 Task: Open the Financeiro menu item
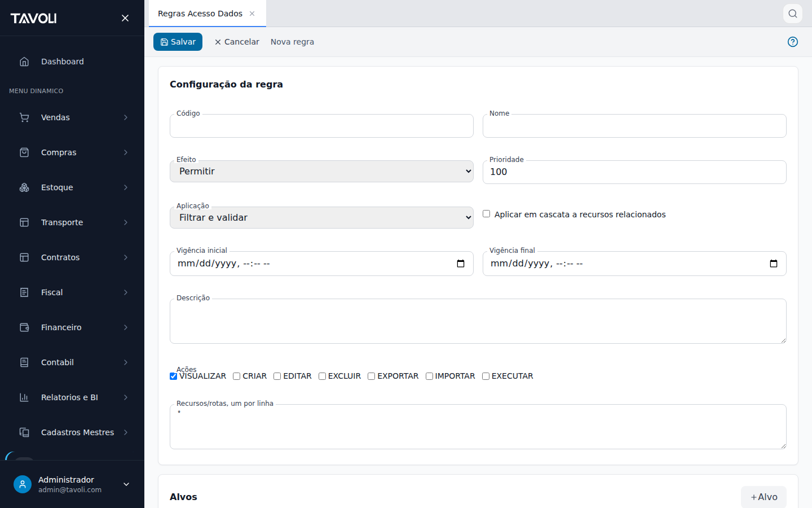(x=72, y=327)
